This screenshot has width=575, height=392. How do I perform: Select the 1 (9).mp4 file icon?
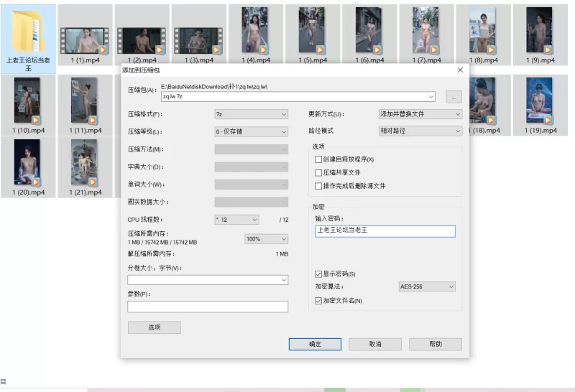[538, 32]
